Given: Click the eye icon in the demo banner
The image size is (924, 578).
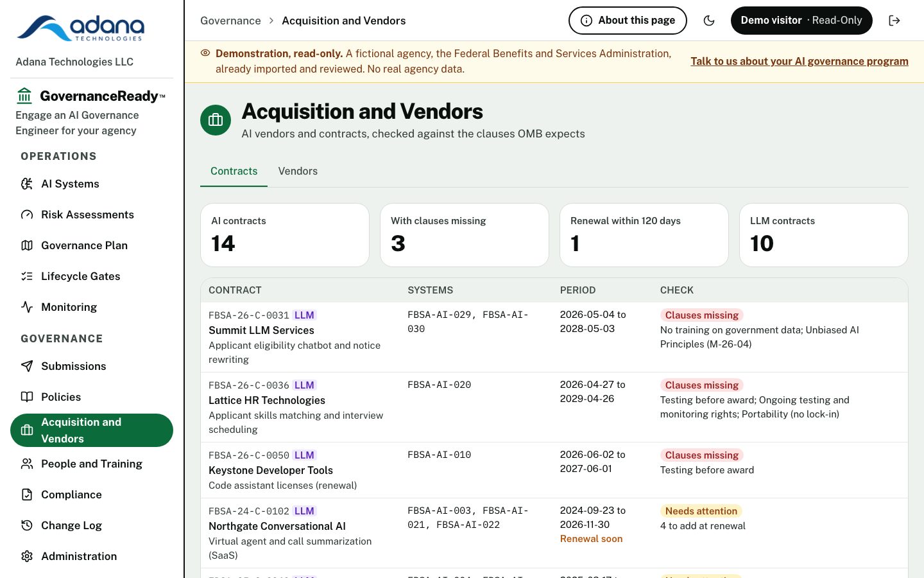Looking at the screenshot, I should click(x=205, y=53).
